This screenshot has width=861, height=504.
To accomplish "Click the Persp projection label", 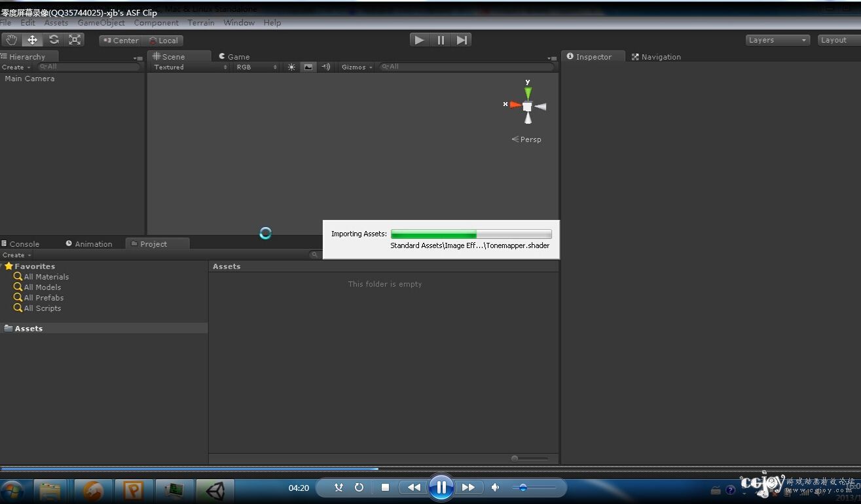I will click(526, 139).
